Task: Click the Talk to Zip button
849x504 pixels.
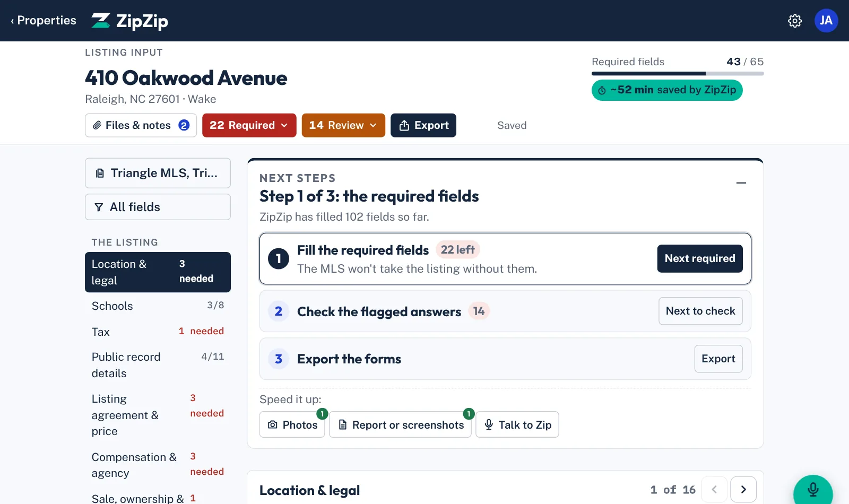Action: pos(517,424)
